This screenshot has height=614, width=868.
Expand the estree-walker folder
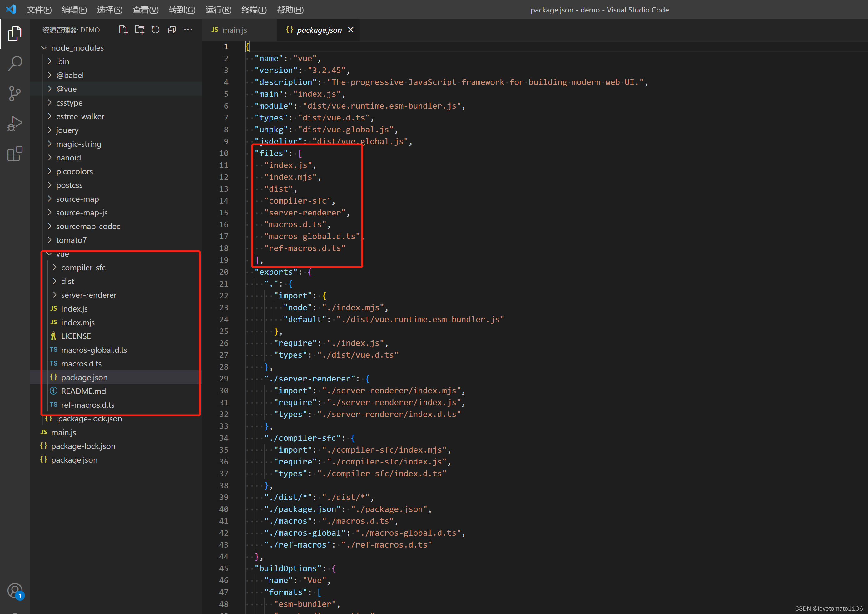(116, 116)
